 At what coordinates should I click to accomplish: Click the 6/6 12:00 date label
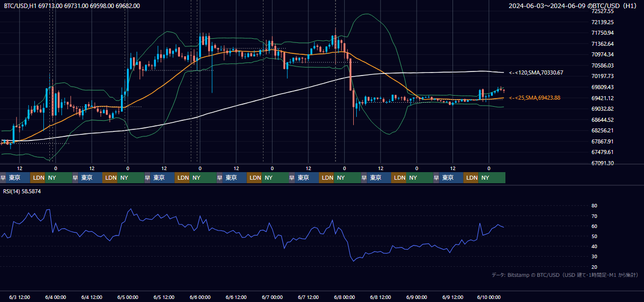(236, 297)
